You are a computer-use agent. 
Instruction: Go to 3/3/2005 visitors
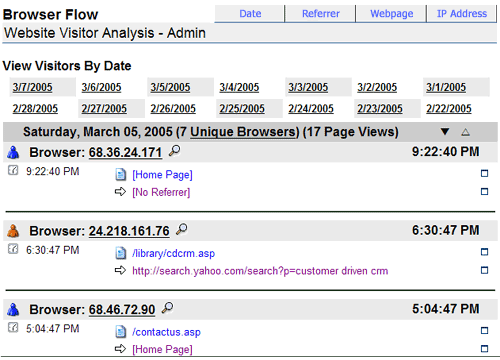coord(308,87)
